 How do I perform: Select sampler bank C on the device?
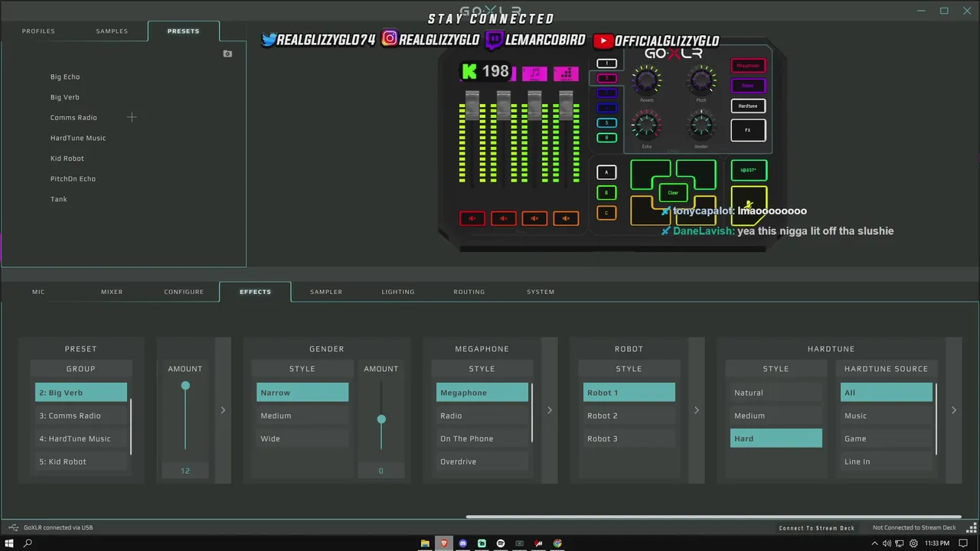coord(606,213)
